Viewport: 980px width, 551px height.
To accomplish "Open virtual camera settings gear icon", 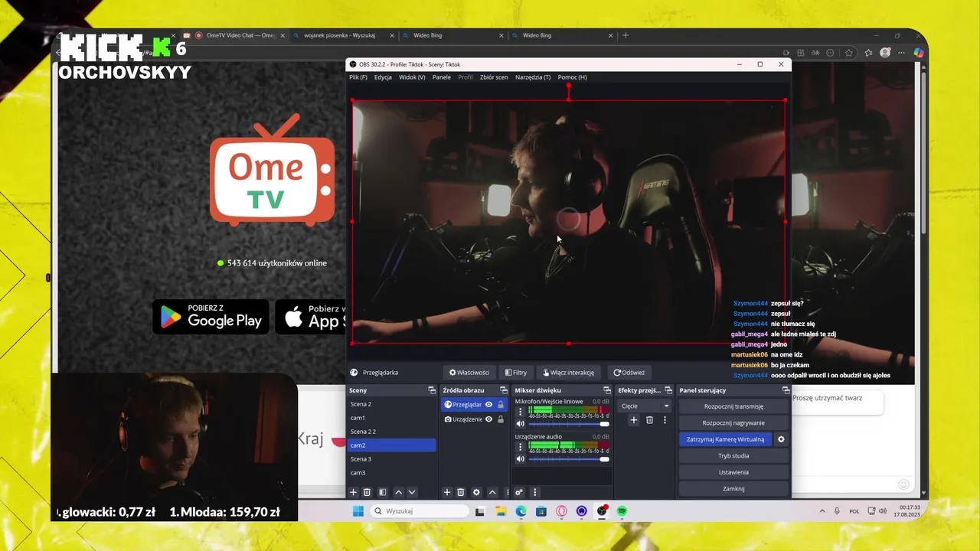I will point(781,439).
